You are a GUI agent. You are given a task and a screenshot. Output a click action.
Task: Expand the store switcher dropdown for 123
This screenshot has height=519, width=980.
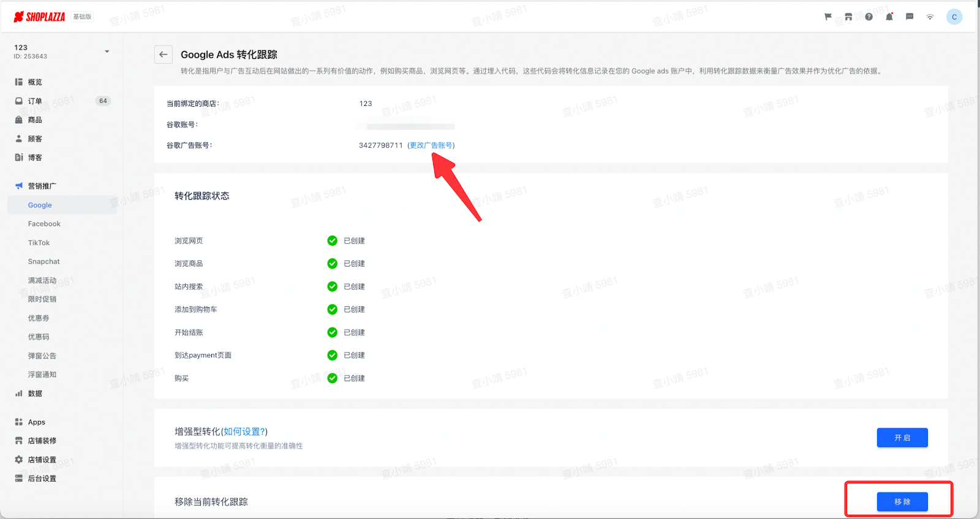(x=107, y=51)
